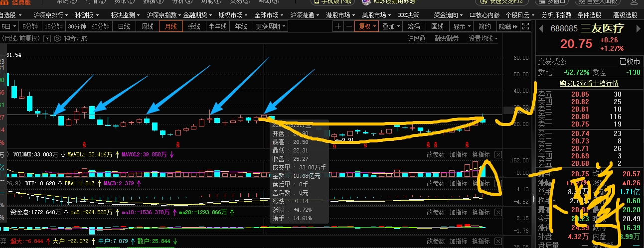Click the 神奇九转 indicator label
The image size is (644, 248).
tap(76, 38)
